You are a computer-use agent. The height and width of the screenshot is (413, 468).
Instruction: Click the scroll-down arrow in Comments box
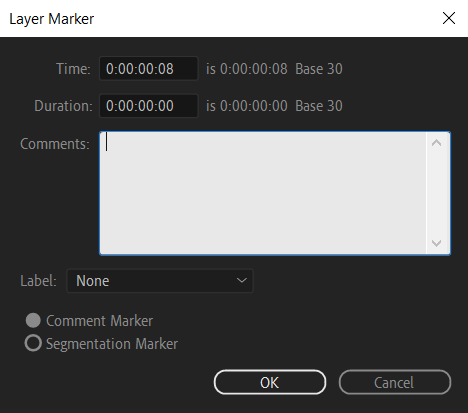pyautogui.click(x=436, y=243)
